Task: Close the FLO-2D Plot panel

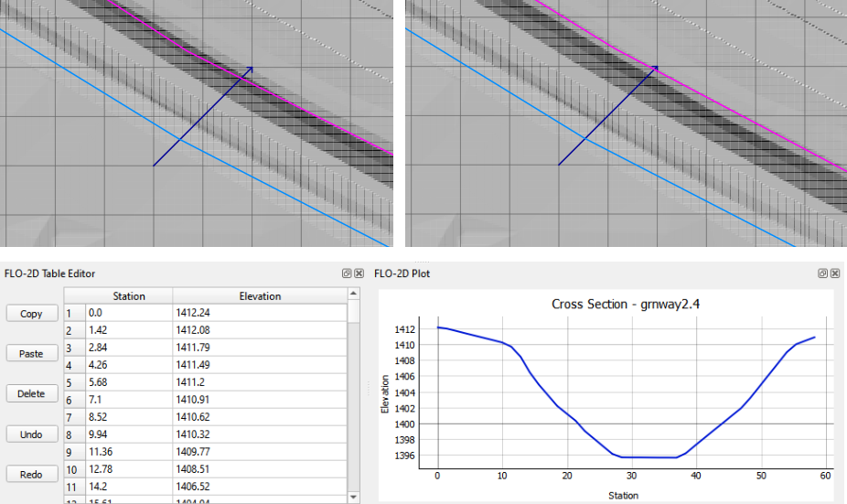Action: pyautogui.click(x=834, y=273)
